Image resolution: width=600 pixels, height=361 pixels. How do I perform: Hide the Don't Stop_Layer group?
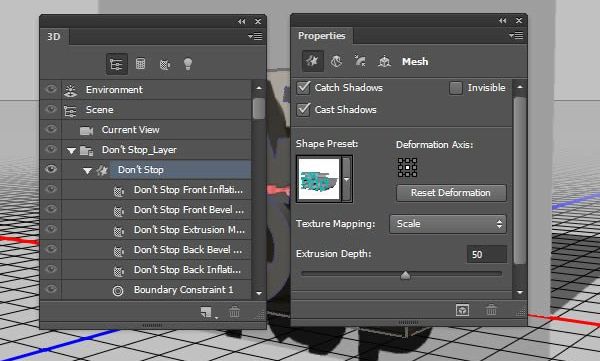[51, 149]
